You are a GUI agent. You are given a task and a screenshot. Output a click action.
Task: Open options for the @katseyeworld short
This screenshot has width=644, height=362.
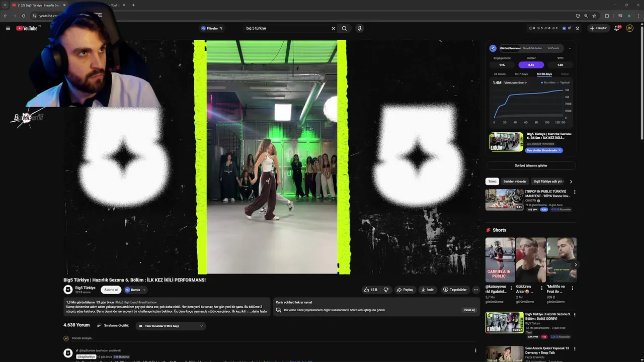(x=511, y=289)
